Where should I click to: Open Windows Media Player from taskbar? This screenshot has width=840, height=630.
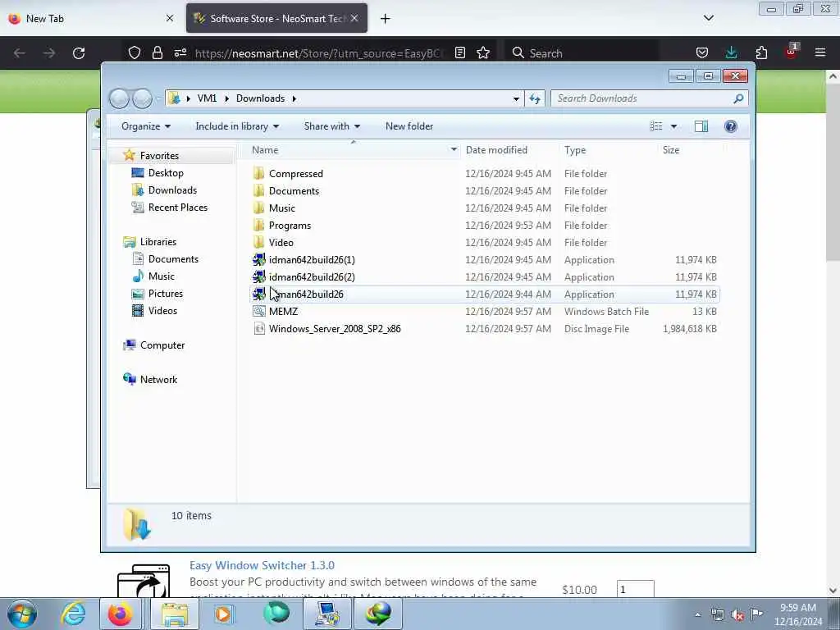coord(223,614)
